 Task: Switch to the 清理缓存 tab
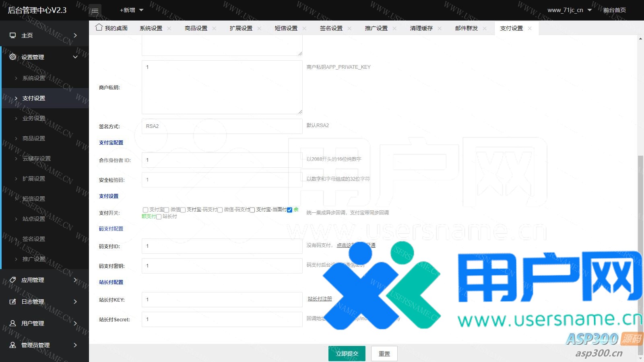(x=421, y=28)
